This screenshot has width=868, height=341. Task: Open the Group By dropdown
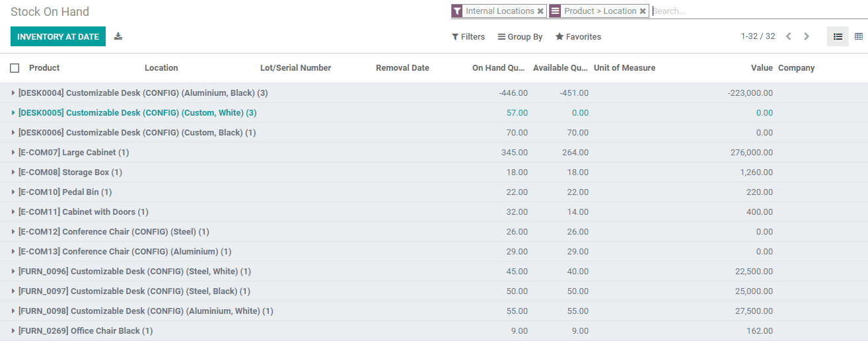pyautogui.click(x=521, y=37)
